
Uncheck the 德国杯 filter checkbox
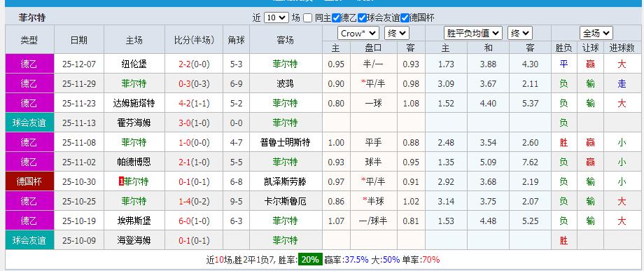tap(405, 18)
